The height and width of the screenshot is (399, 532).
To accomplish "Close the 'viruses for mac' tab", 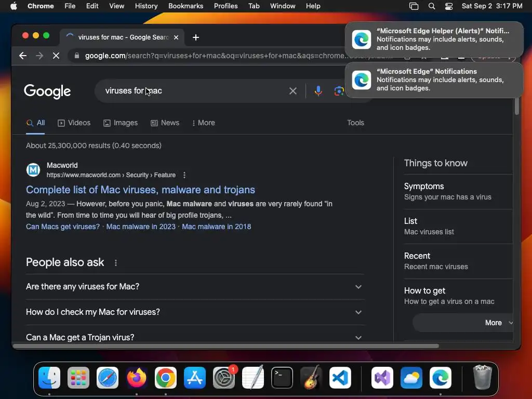I will [176, 37].
